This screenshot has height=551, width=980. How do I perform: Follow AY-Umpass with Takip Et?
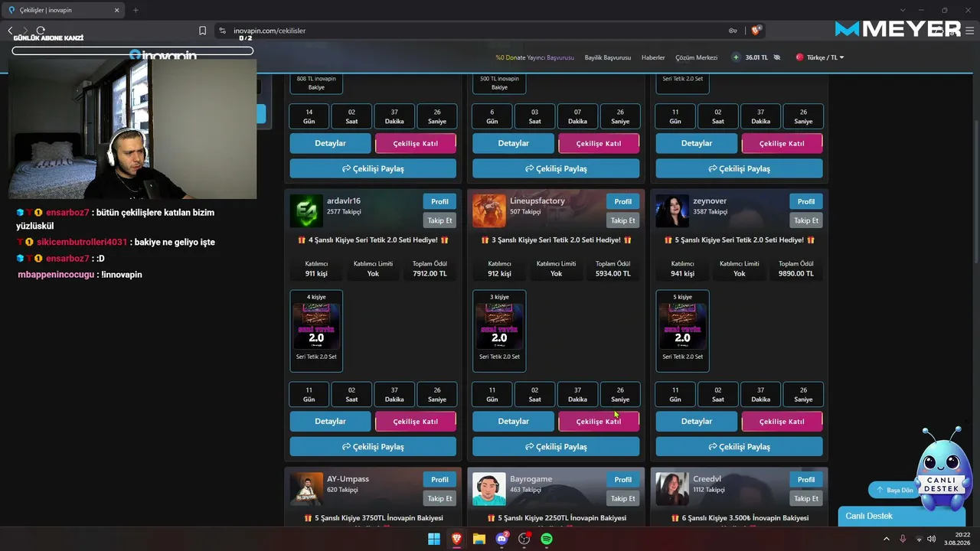[x=439, y=498]
